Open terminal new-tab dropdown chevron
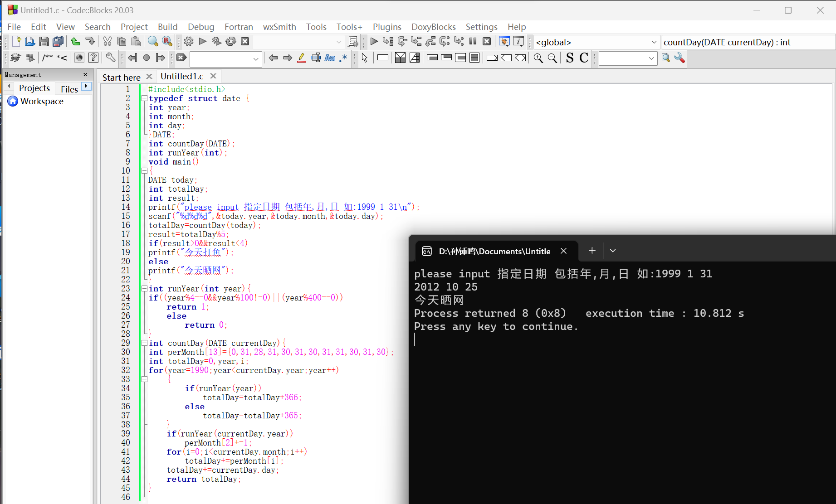This screenshot has height=504, width=836. tap(613, 251)
